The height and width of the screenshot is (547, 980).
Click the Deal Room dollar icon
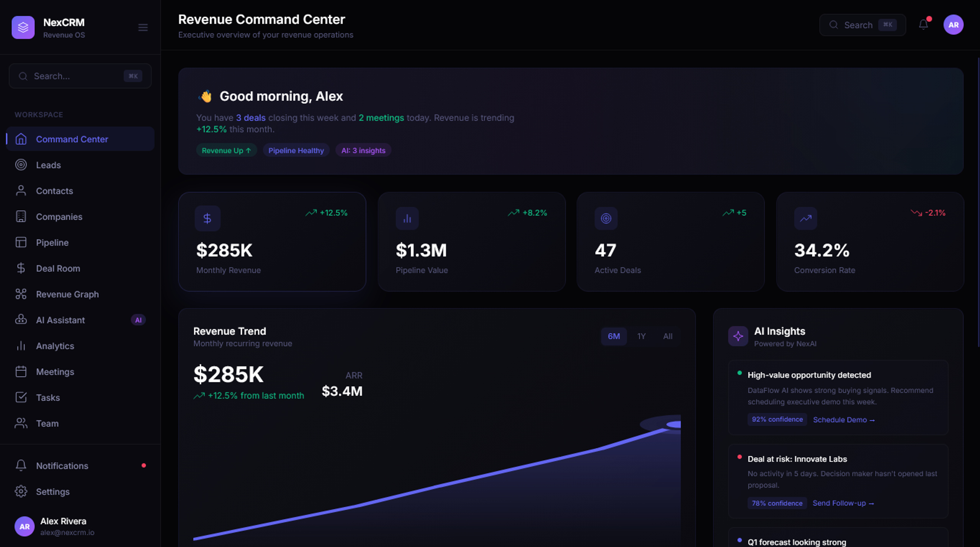coord(21,268)
